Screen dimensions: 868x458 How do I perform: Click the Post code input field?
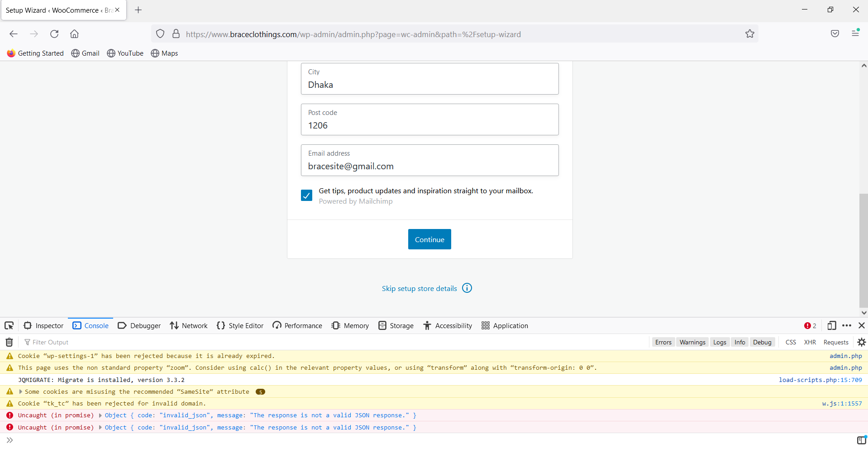coord(429,119)
